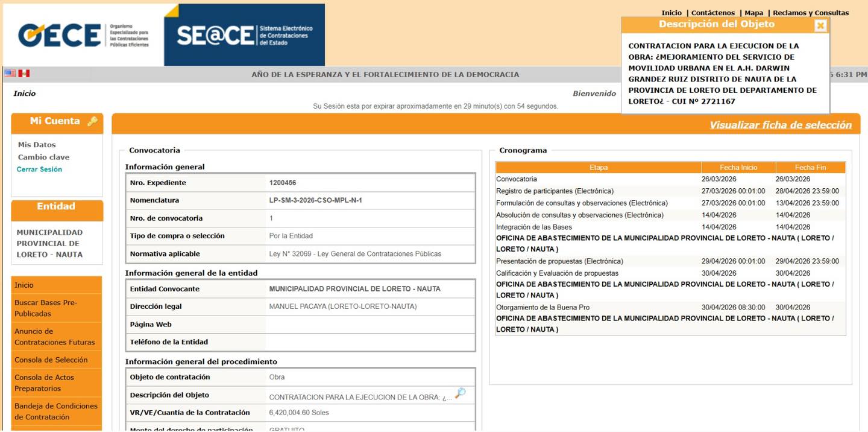The height and width of the screenshot is (432, 868).
Task: Open Contáctenos in the top navigation
Action: point(713,13)
